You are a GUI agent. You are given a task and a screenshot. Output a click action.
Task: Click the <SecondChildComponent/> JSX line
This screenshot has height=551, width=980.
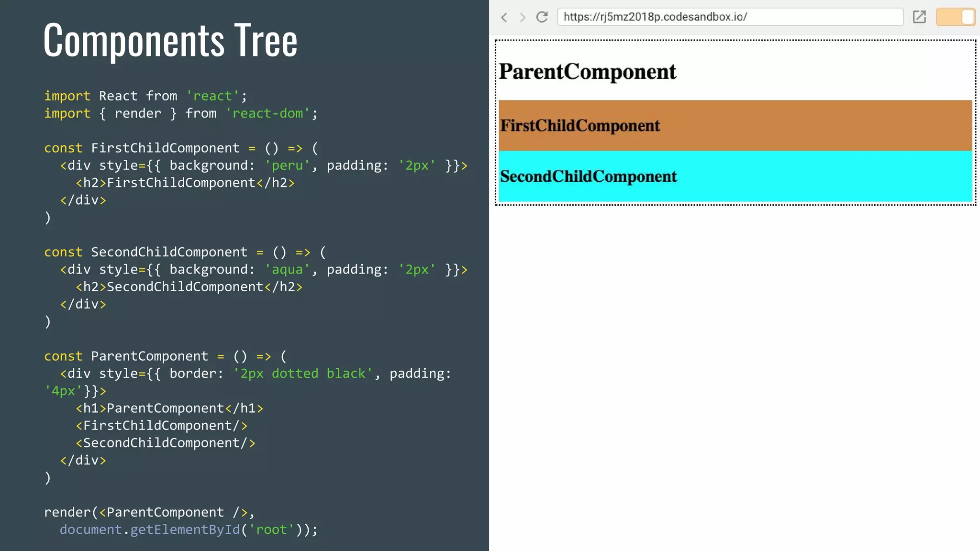click(x=166, y=443)
